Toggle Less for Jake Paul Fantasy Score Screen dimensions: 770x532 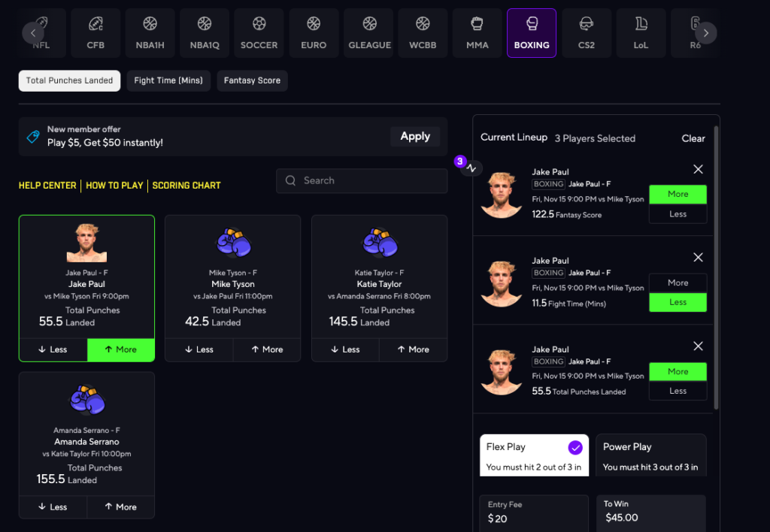[678, 214]
